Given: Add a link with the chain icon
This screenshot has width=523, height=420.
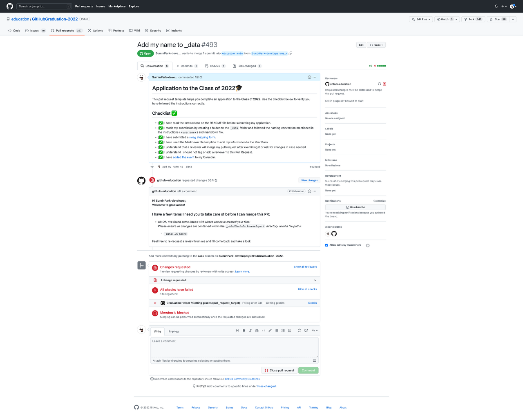Looking at the screenshot, I should coord(270,331).
